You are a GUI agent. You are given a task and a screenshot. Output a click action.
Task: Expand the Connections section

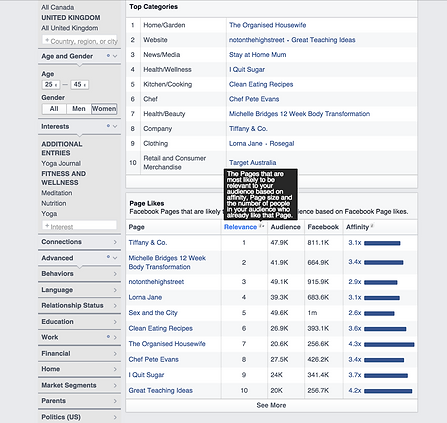[79, 242]
